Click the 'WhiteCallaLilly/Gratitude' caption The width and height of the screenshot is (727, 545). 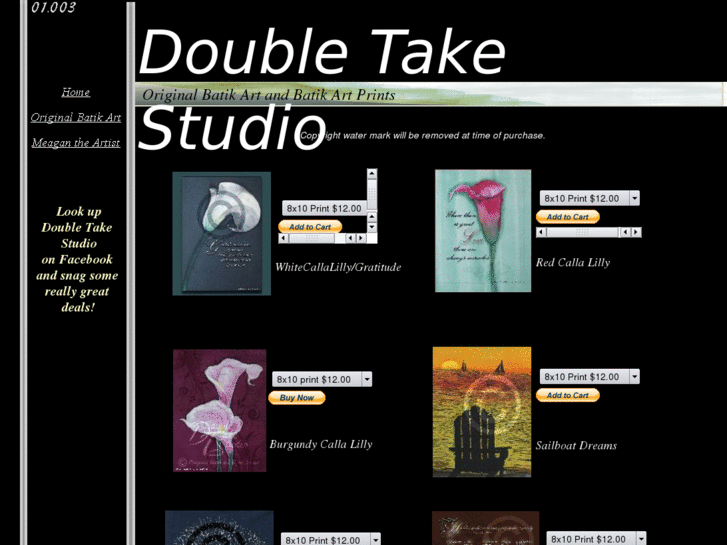point(338,267)
